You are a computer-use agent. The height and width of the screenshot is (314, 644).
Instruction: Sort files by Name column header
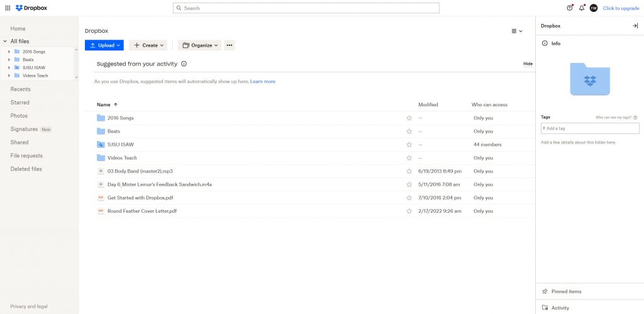point(104,104)
